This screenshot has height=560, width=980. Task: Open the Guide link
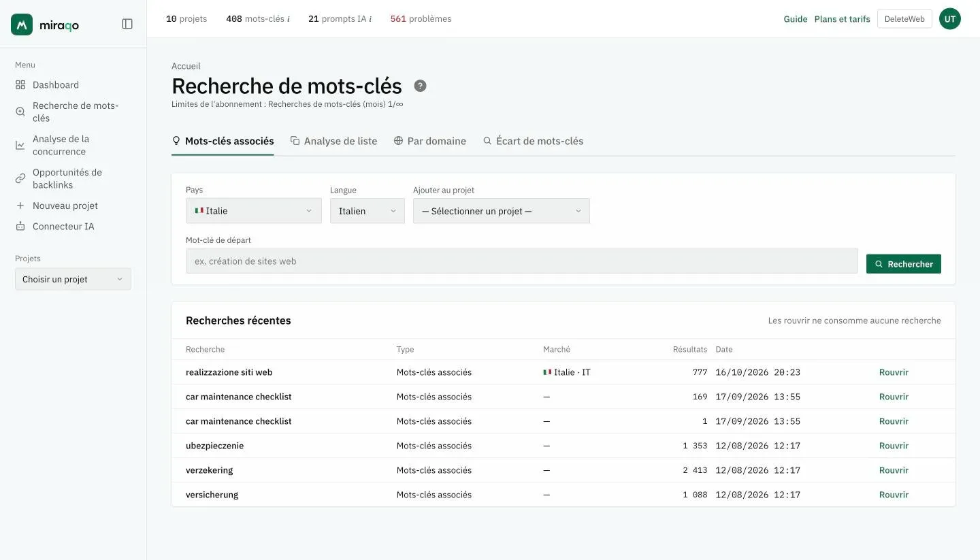click(x=796, y=19)
